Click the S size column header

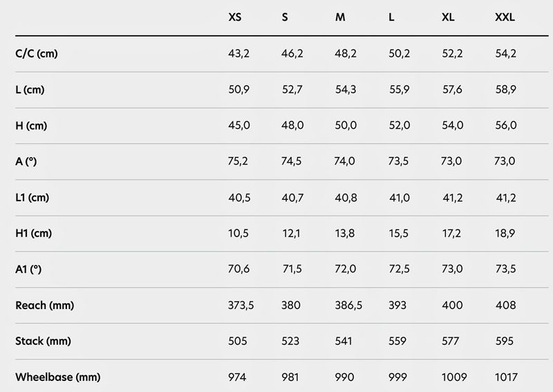[x=285, y=17]
